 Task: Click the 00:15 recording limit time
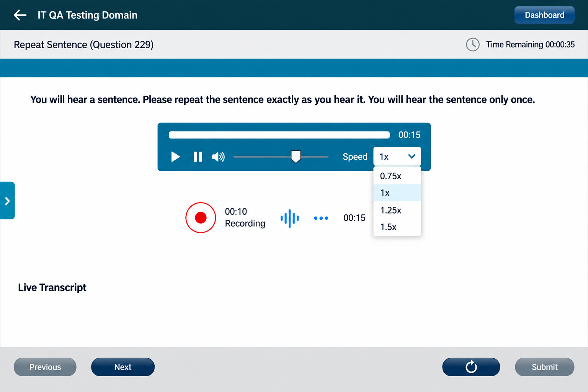coord(354,218)
